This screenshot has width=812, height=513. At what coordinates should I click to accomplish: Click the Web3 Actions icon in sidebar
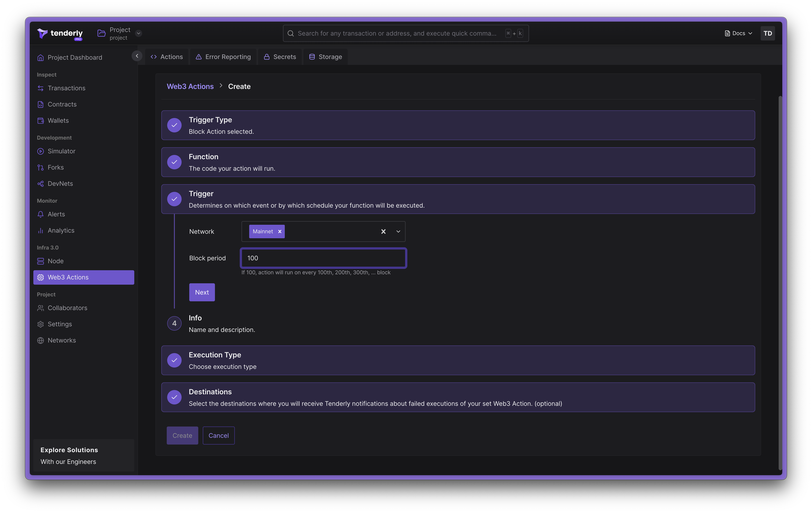40,277
